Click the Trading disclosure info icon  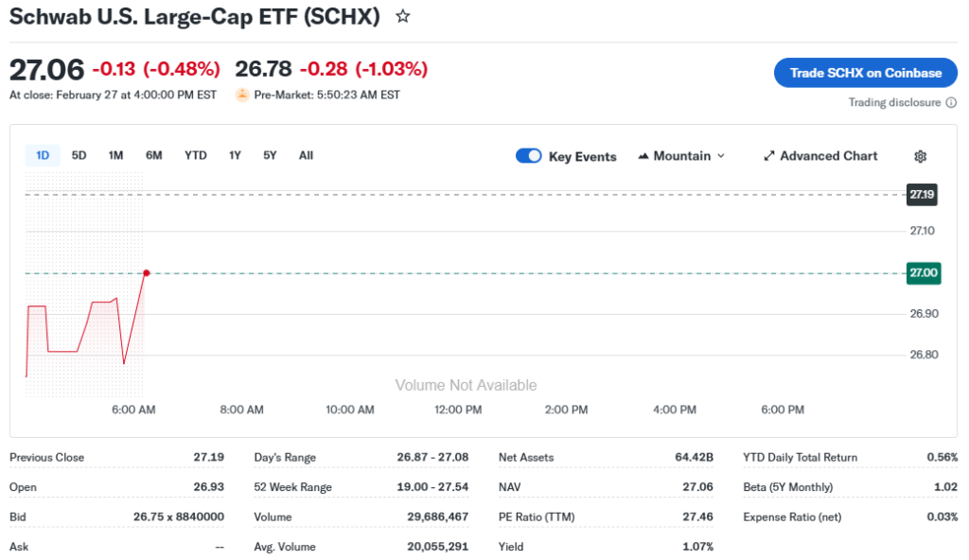(949, 102)
